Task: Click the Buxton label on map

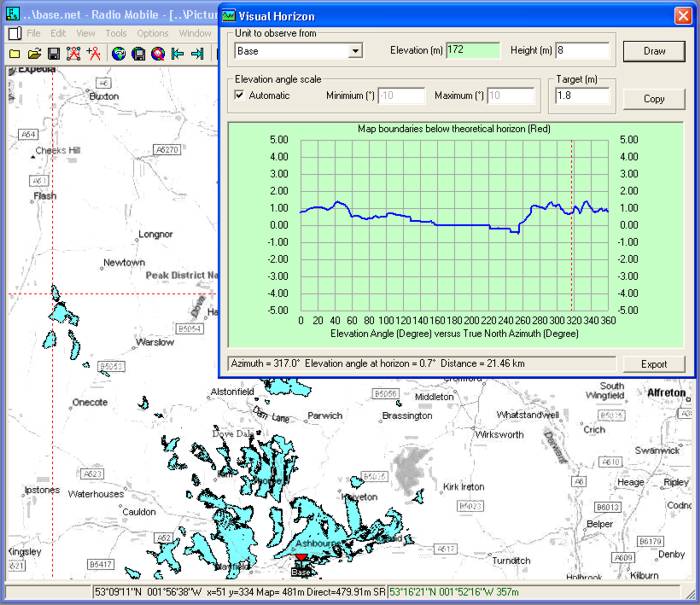Action: tap(104, 96)
